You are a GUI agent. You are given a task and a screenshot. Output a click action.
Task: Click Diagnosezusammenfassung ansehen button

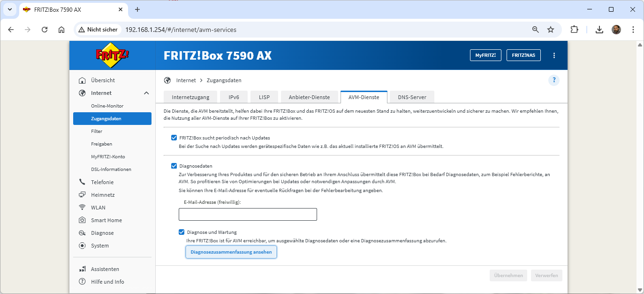(x=231, y=252)
